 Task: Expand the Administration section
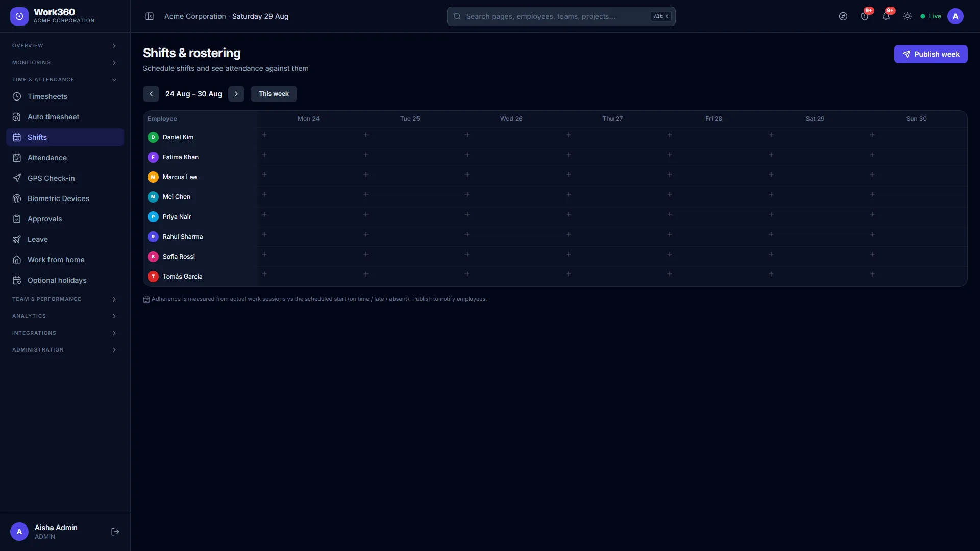point(65,350)
